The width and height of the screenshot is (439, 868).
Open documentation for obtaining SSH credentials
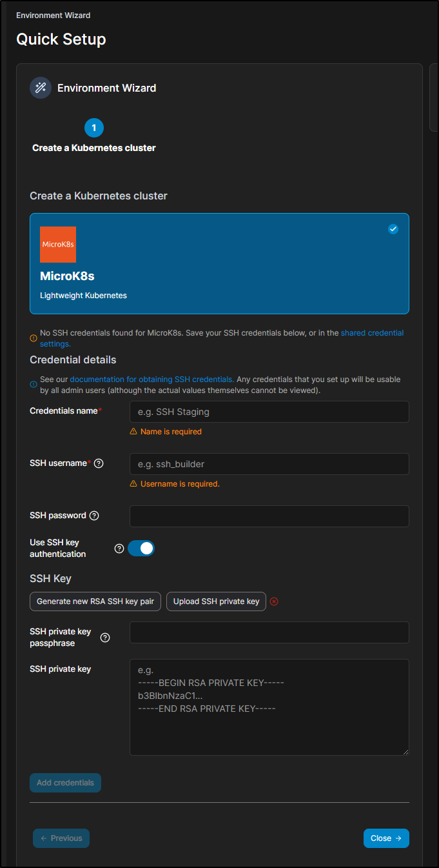(151, 379)
